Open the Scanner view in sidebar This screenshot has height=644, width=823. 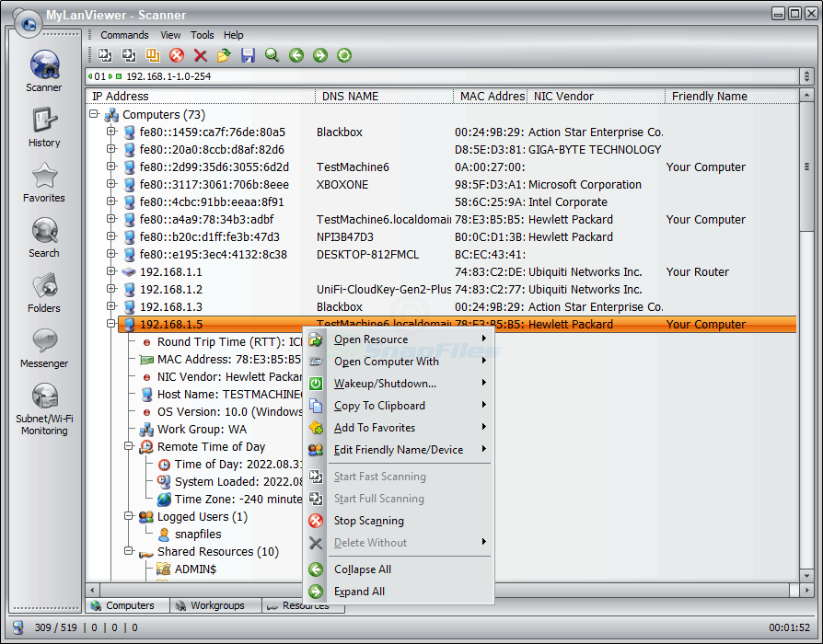(44, 70)
